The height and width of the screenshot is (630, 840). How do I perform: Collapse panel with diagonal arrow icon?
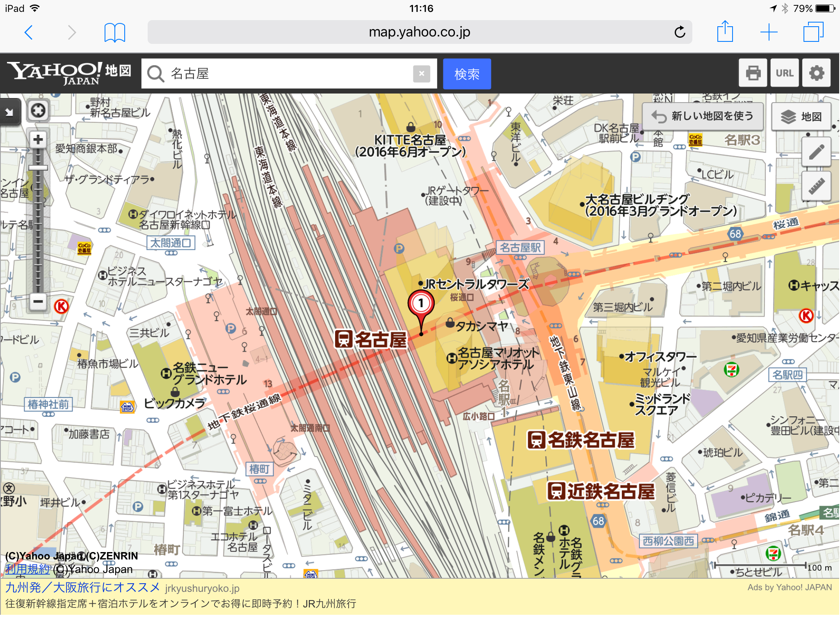(x=9, y=112)
